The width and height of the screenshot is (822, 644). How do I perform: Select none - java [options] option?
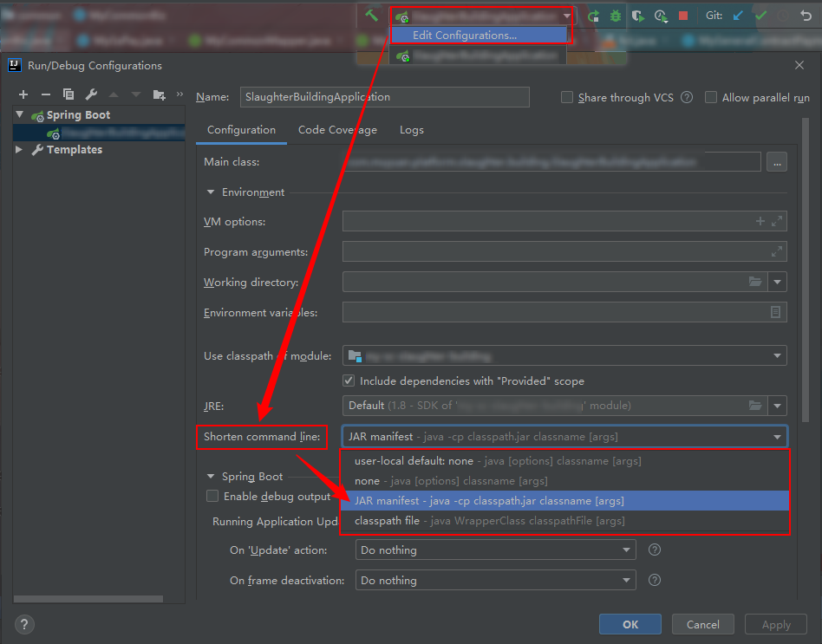coord(564,481)
